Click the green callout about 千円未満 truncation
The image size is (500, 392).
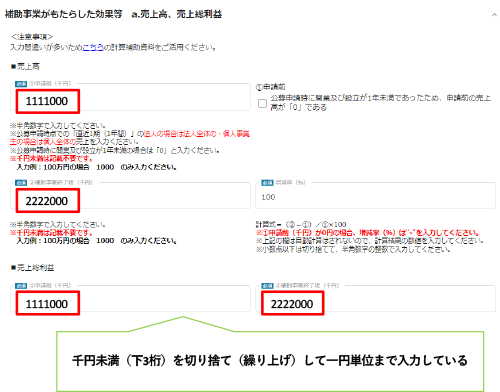(x=270, y=361)
